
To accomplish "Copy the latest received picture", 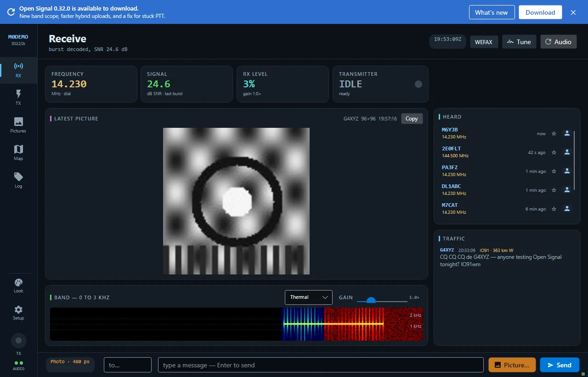I will point(412,119).
